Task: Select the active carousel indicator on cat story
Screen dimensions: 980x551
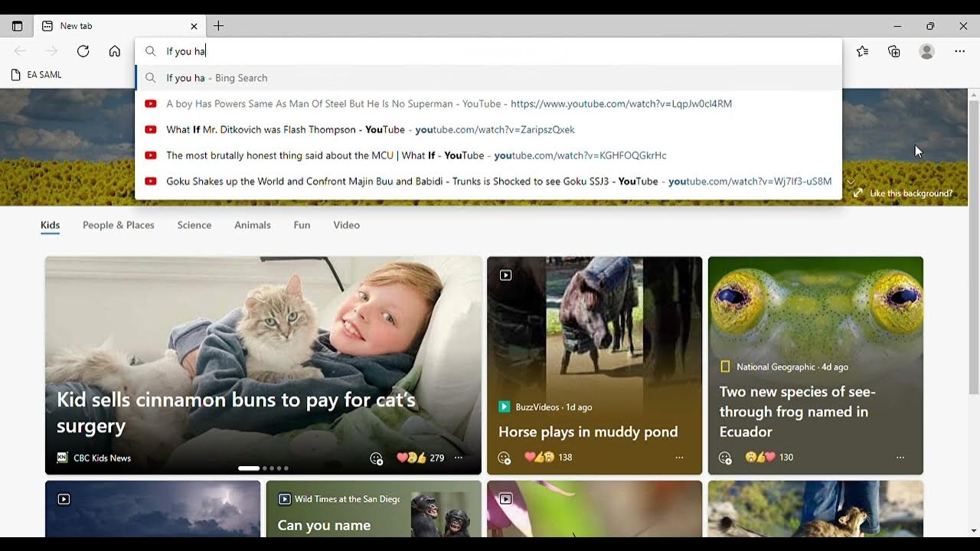Action: pyautogui.click(x=249, y=468)
